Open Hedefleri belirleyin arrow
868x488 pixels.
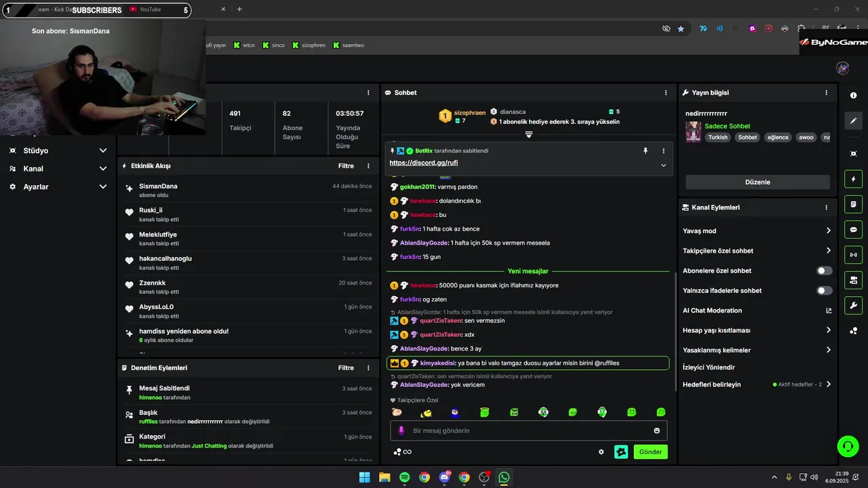pyautogui.click(x=828, y=384)
